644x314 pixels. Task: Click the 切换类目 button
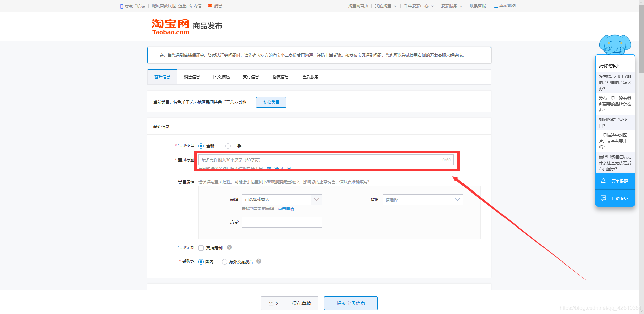271,102
